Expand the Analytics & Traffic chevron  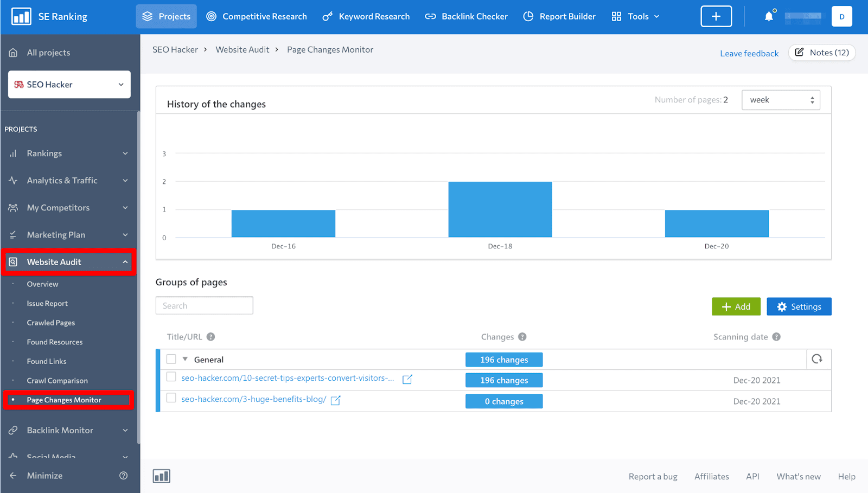click(125, 181)
